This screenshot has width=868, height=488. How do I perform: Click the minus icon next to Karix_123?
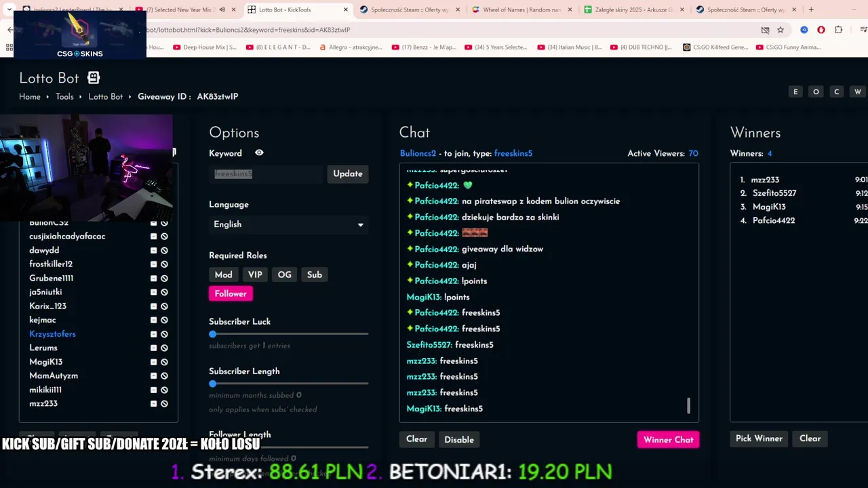(154, 306)
